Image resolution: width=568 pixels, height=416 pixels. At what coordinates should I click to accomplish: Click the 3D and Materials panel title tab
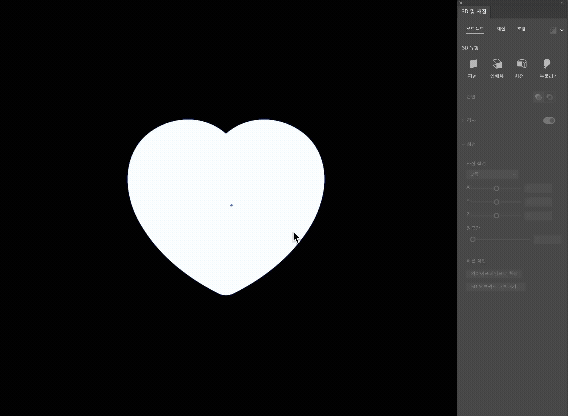[474, 12]
